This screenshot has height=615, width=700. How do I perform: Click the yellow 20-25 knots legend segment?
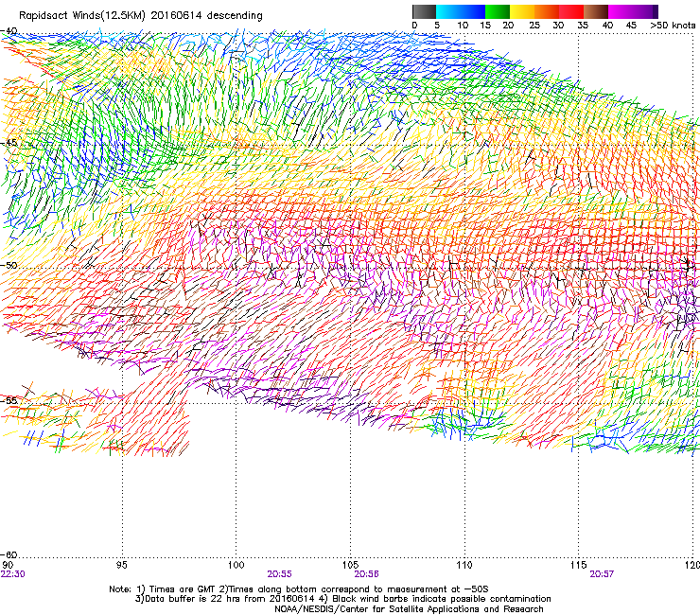[522, 11]
